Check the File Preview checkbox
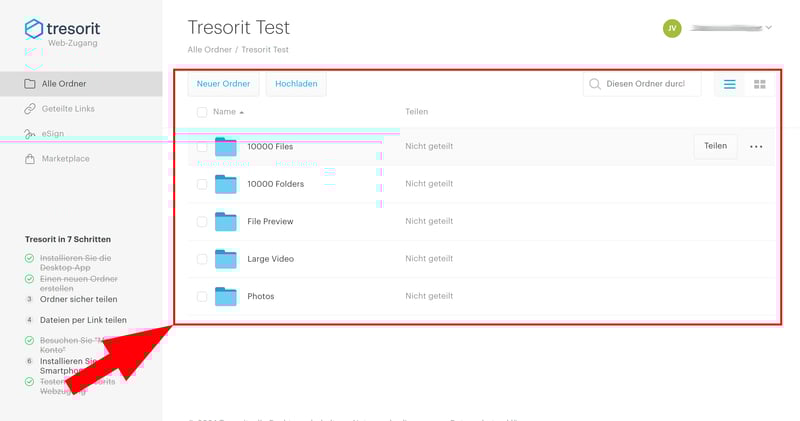Viewport: 800px width, 421px height. click(x=202, y=221)
